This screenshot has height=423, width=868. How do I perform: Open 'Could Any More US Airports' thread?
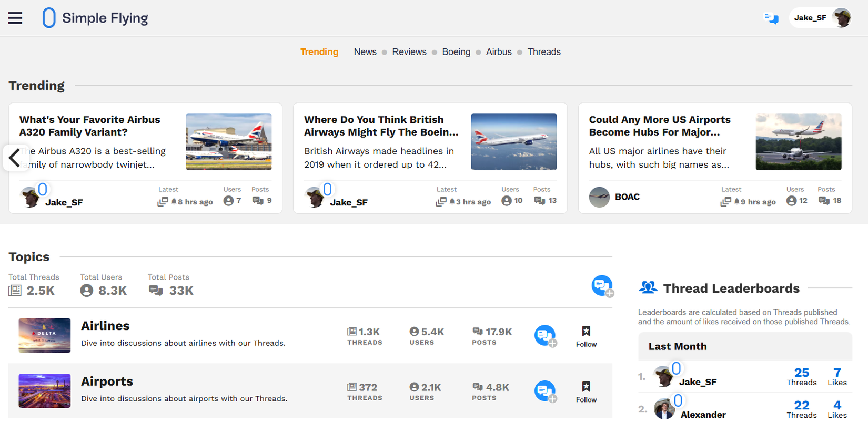click(660, 126)
